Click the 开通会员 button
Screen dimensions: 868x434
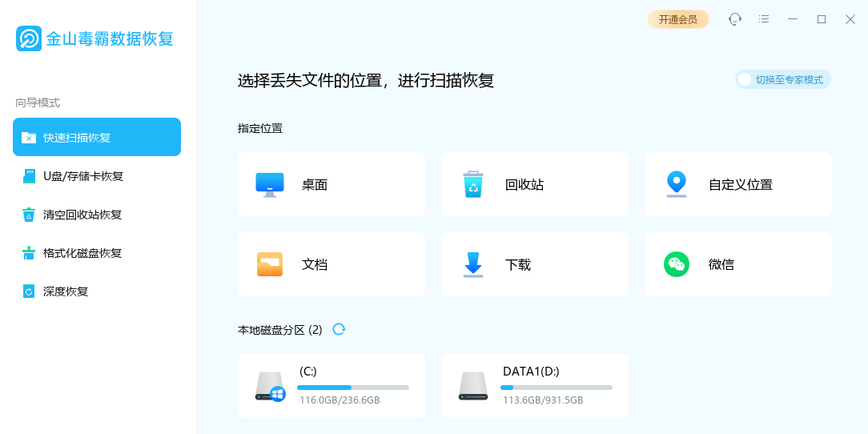678,19
